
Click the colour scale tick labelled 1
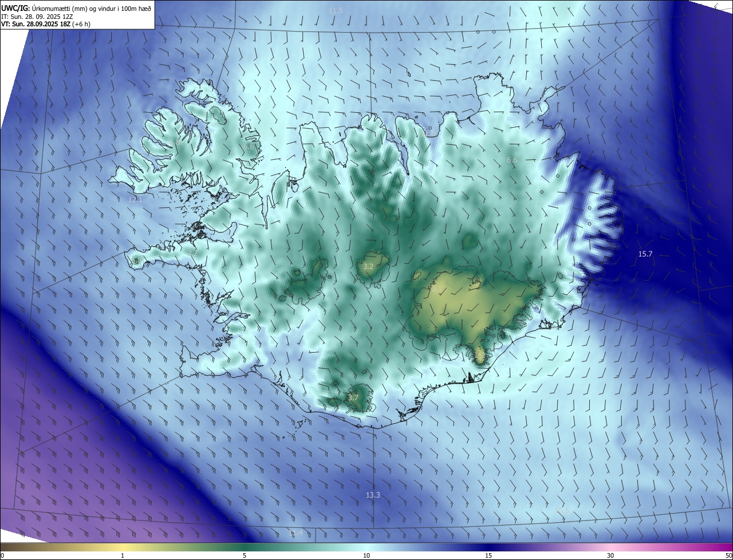coord(123,555)
